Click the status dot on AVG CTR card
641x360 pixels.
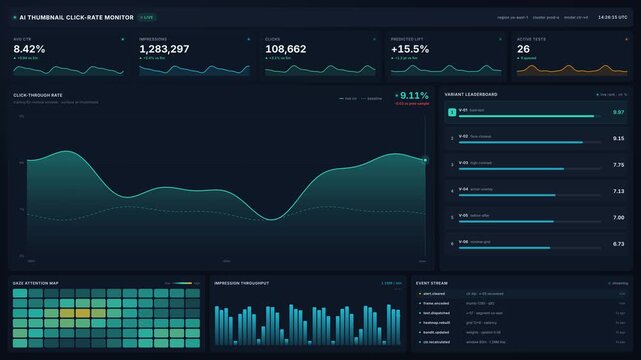(x=123, y=39)
